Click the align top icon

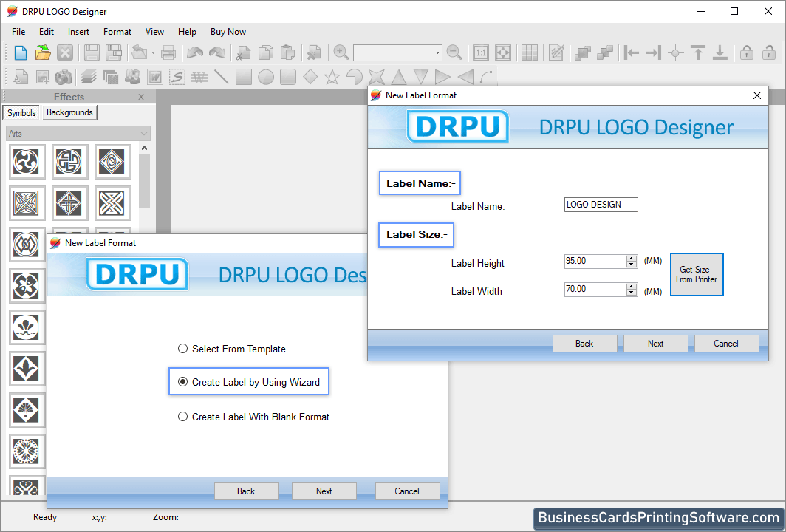(x=698, y=52)
